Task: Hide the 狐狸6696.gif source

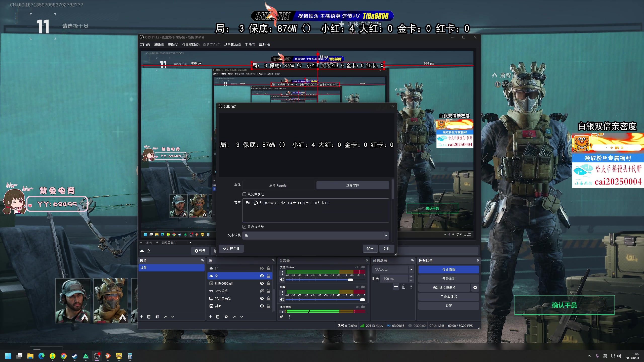Action: (x=262, y=283)
